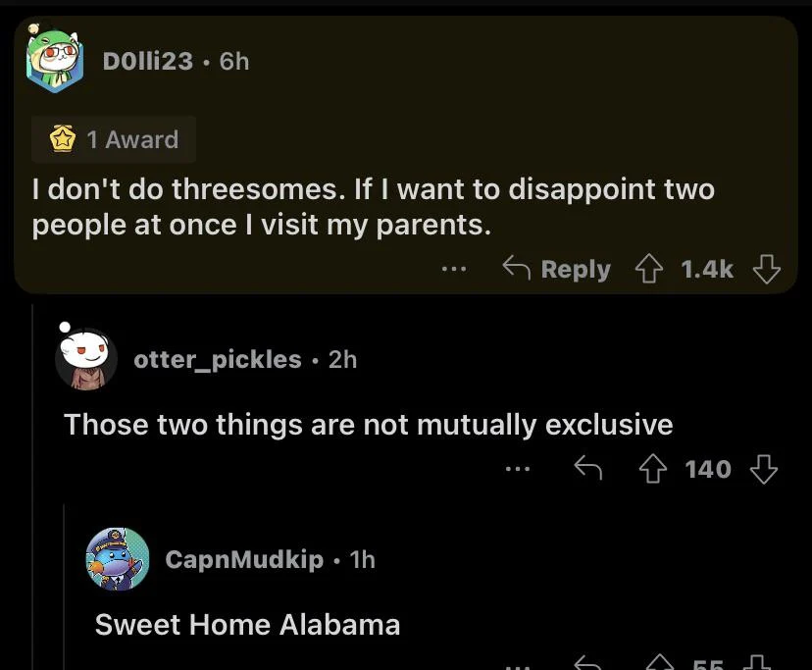Screen dimensions: 812x670
Task: Open CapnMudkip's avatar
Action: 118,559
